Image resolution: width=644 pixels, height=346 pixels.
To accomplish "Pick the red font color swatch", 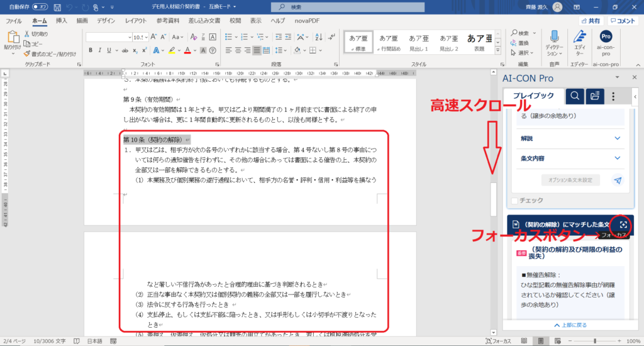I will pyautogui.click(x=187, y=50).
